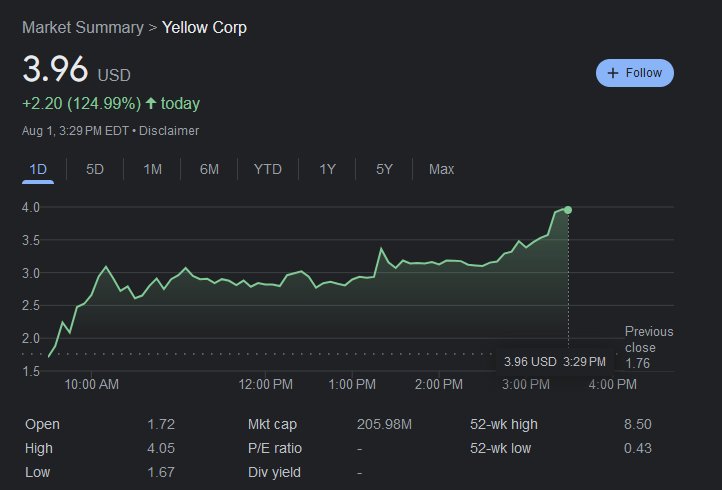Show the YTD chart range
This screenshot has width=722, height=490.
pos(268,169)
